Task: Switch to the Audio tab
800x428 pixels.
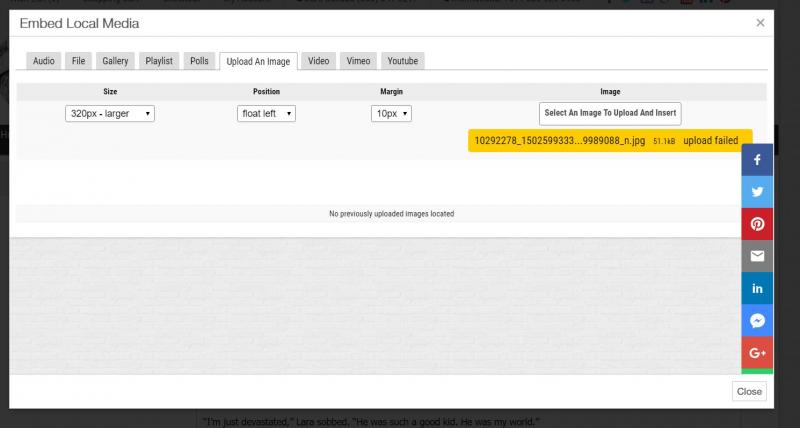Action: click(x=44, y=61)
